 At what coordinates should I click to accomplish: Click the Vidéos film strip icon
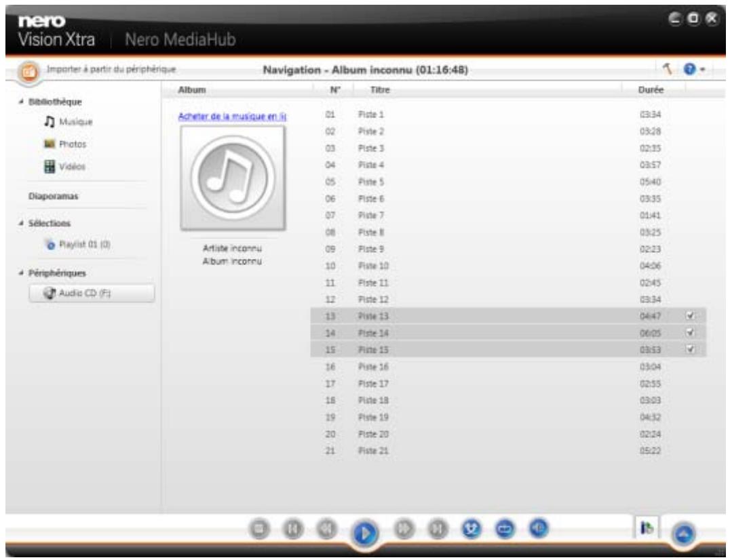point(50,167)
